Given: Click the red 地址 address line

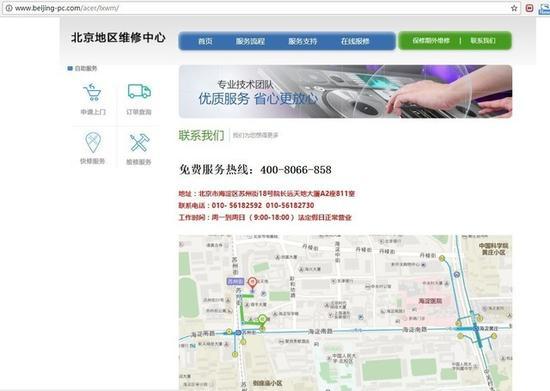Looking at the screenshot, I should pyautogui.click(x=267, y=193).
